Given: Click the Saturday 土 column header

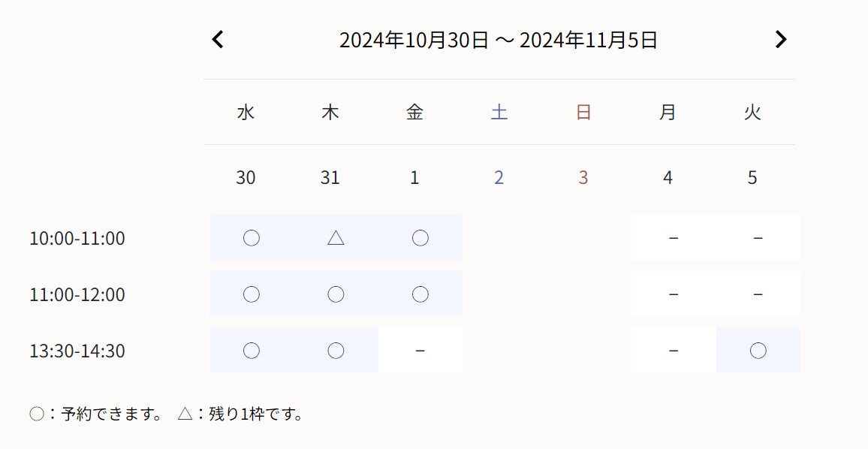Looking at the screenshot, I should pyautogui.click(x=499, y=113).
